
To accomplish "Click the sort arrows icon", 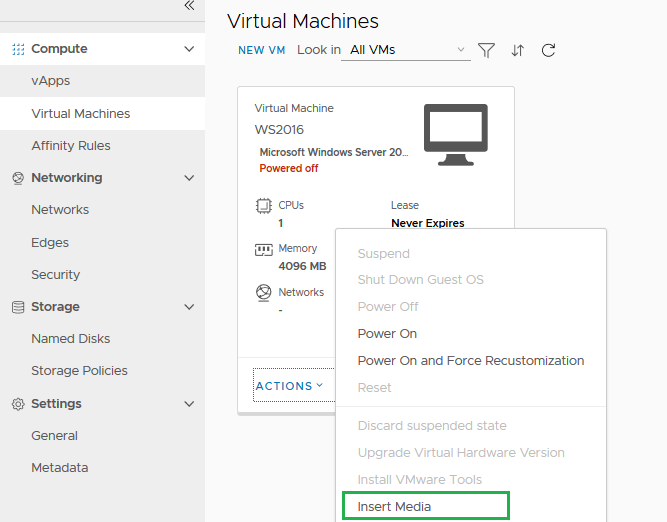I will [x=517, y=50].
